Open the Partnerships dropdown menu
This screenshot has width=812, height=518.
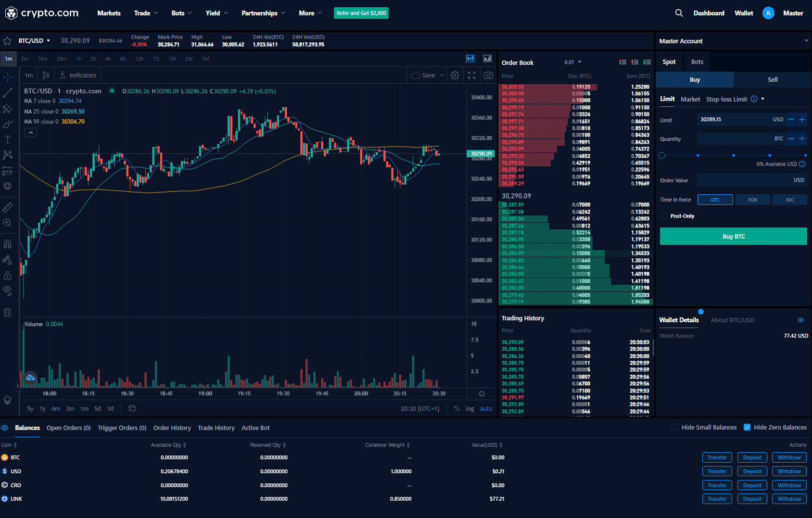264,13
